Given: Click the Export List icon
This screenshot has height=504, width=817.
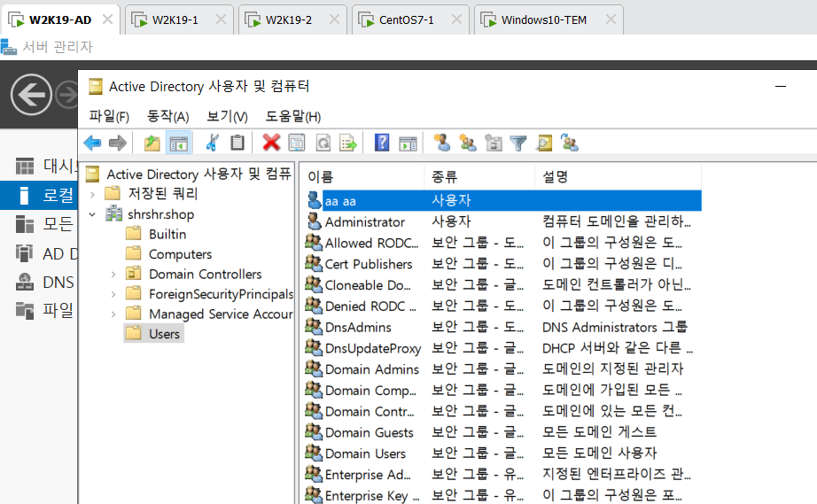Looking at the screenshot, I should 348,143.
